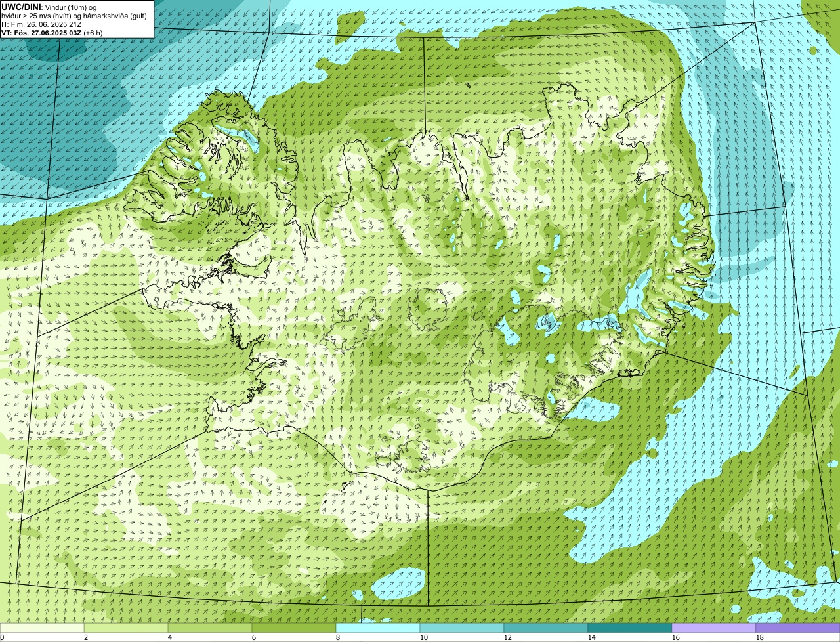The width and height of the screenshot is (840, 642).
Task: Select the scale label "8" on the colour bar
Action: (338, 637)
